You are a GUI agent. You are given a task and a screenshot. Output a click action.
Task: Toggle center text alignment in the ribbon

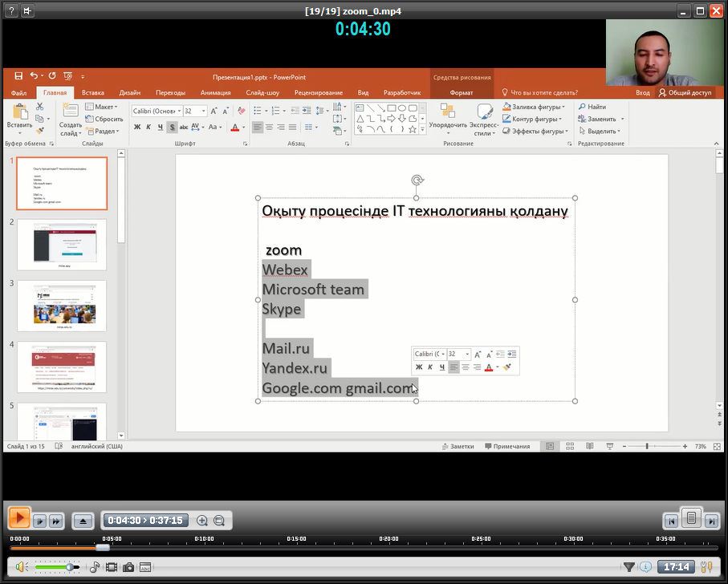[x=269, y=127]
